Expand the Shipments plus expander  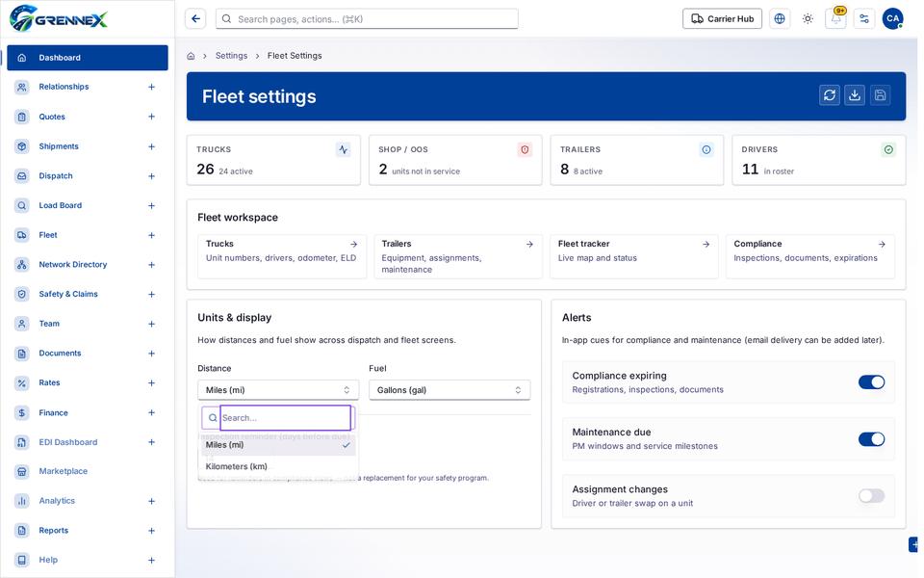[x=151, y=146]
